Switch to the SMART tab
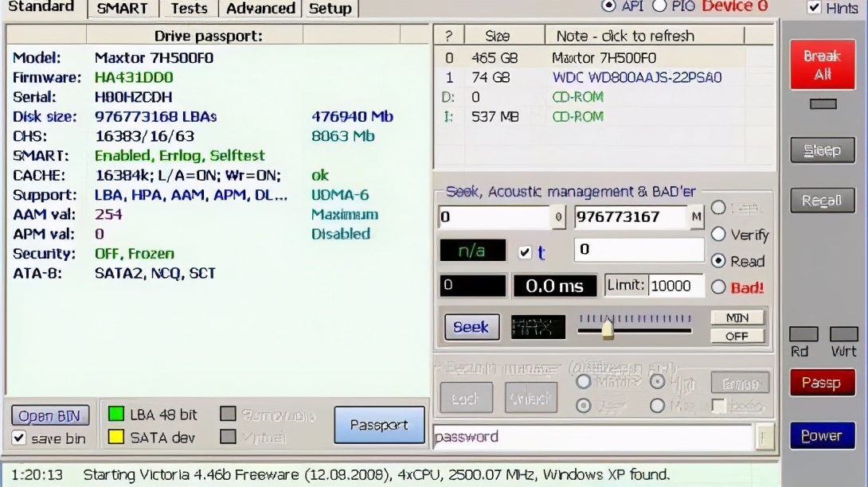Image resolution: width=868 pixels, height=487 pixels. 123,8
